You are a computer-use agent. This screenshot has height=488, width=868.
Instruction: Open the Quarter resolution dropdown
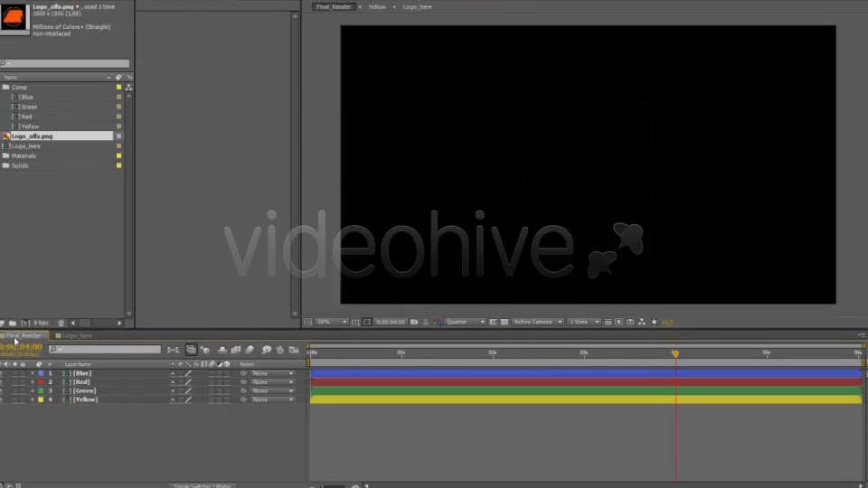(x=465, y=322)
